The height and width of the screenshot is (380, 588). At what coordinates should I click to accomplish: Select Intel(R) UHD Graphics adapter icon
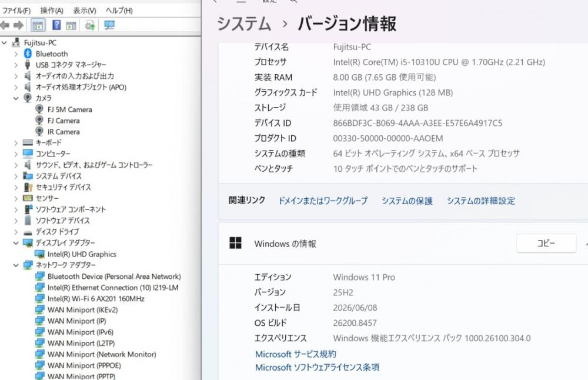coord(39,254)
